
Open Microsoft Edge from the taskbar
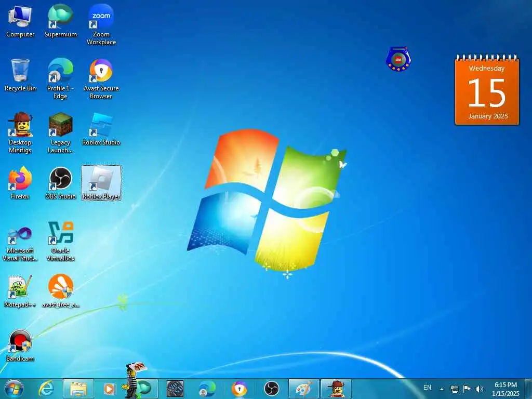pyautogui.click(x=207, y=389)
